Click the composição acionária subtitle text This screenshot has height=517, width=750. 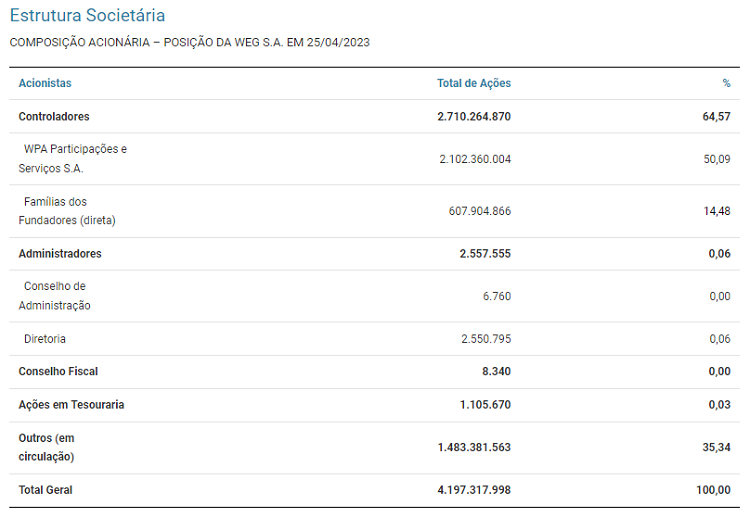(x=190, y=43)
